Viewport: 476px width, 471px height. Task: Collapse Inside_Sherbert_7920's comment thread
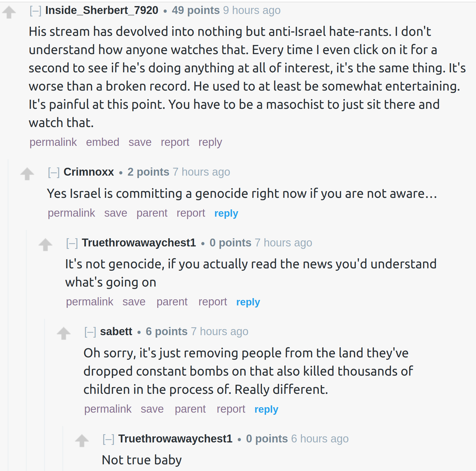[x=36, y=11]
